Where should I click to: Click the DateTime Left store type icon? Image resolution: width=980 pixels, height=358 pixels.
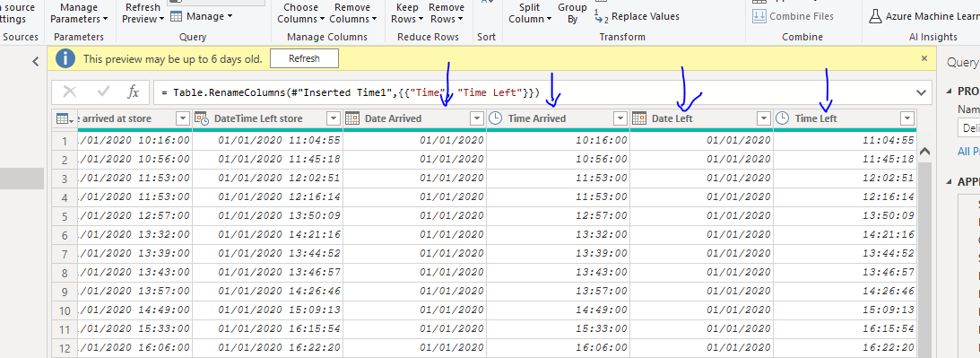tap(201, 118)
